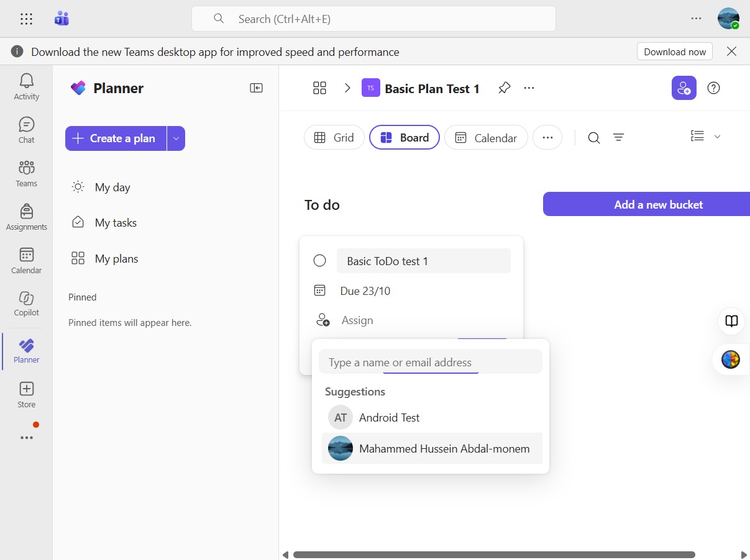Open Activity notifications in the sidebar

26,86
